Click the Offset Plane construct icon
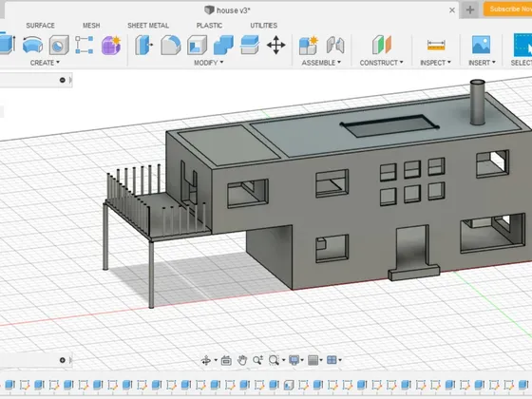This screenshot has height=399, width=532. point(381,46)
